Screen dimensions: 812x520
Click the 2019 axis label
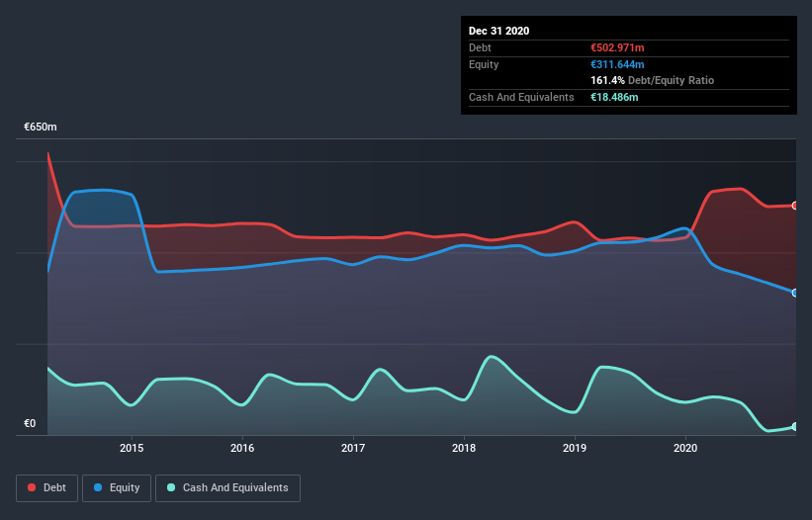pos(575,448)
